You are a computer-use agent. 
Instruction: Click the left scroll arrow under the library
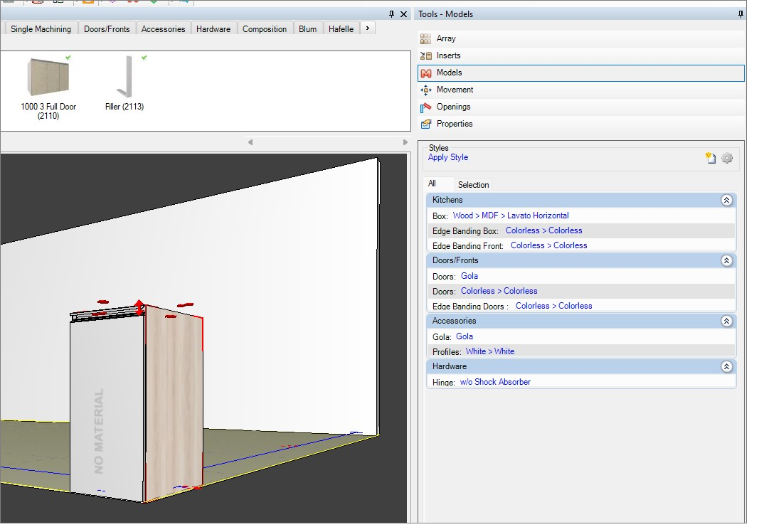[x=250, y=142]
